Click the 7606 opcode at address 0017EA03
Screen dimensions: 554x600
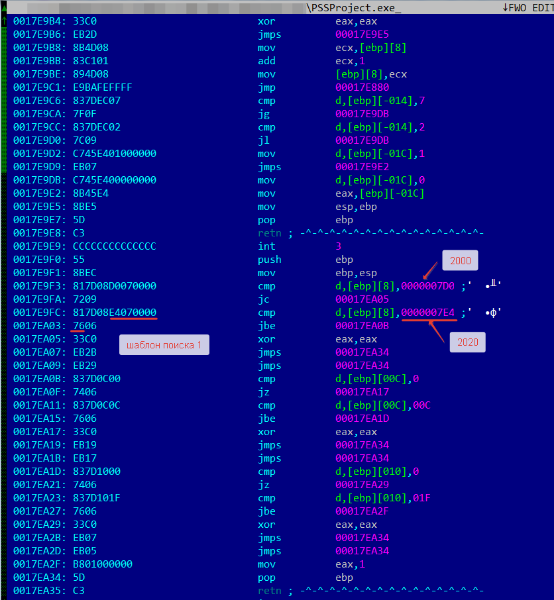tap(85, 326)
